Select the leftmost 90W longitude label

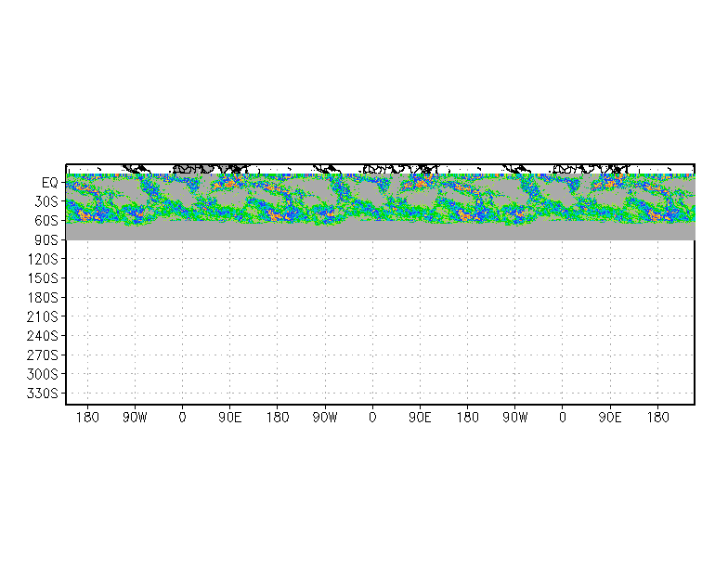coord(135,418)
